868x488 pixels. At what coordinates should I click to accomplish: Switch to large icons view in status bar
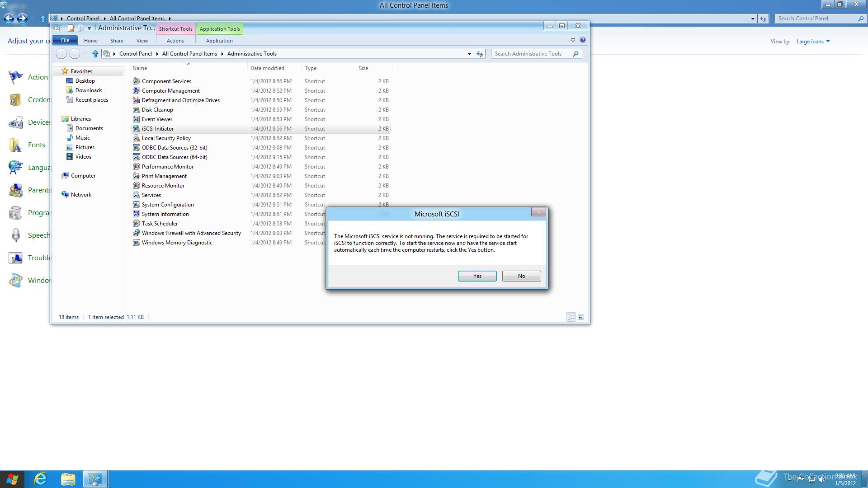[581, 317]
